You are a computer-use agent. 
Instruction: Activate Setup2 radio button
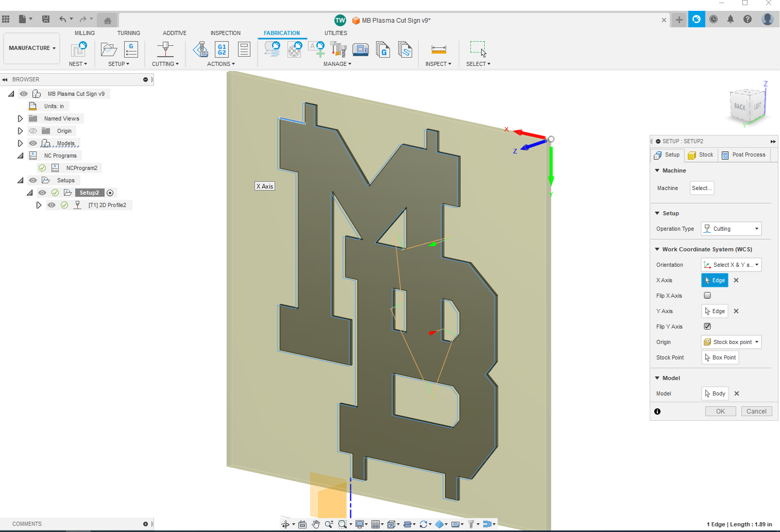point(110,193)
